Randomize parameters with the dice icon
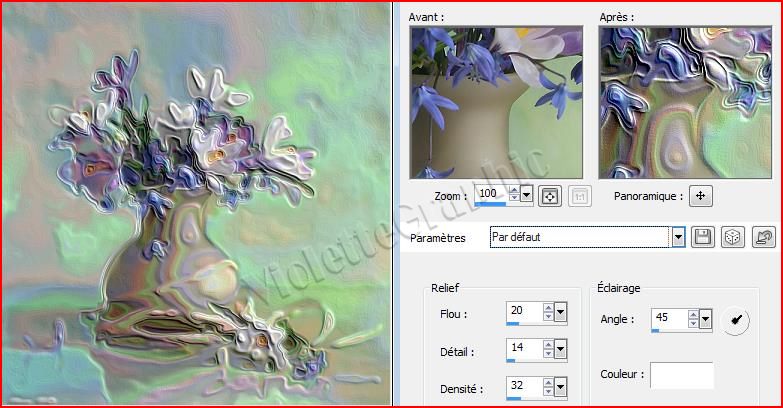 pos(732,237)
